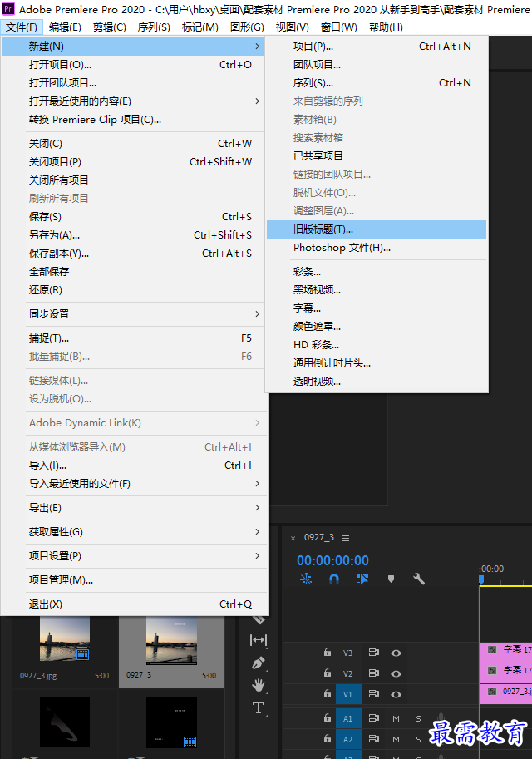
Task: Hide track V1 output eye
Action: 396,695
